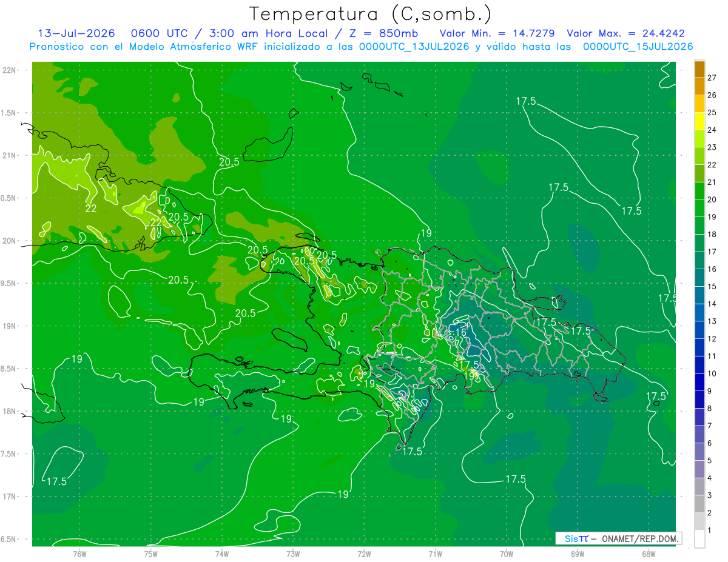Click the '71W' longitude label

[435, 554]
